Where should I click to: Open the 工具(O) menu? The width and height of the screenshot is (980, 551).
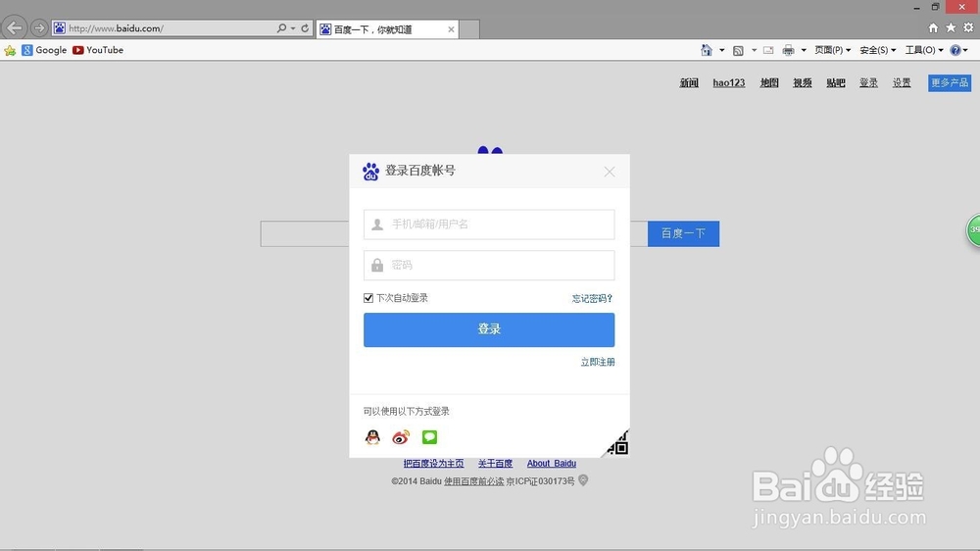[924, 50]
